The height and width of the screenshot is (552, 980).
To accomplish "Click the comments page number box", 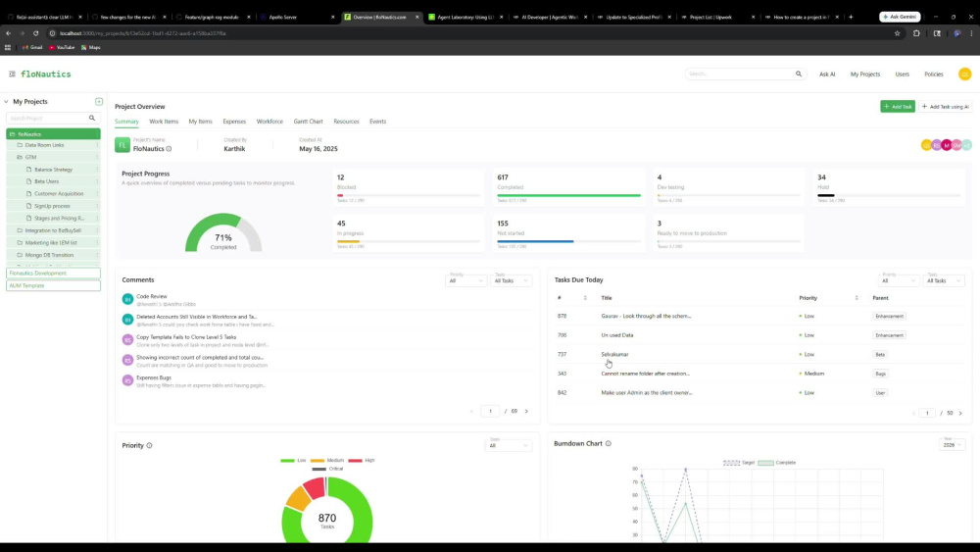I will tap(490, 412).
